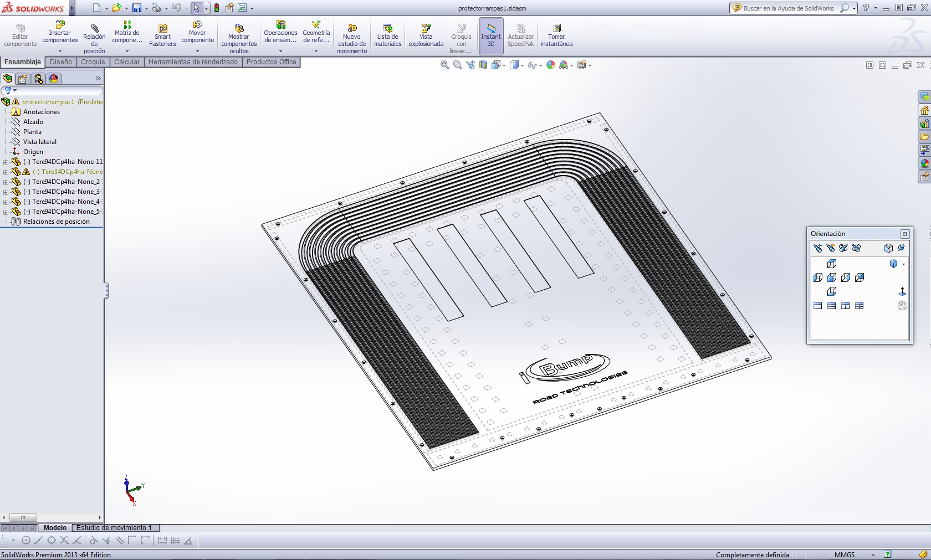Toggle the View Selector cube in Orientación

click(x=888, y=248)
